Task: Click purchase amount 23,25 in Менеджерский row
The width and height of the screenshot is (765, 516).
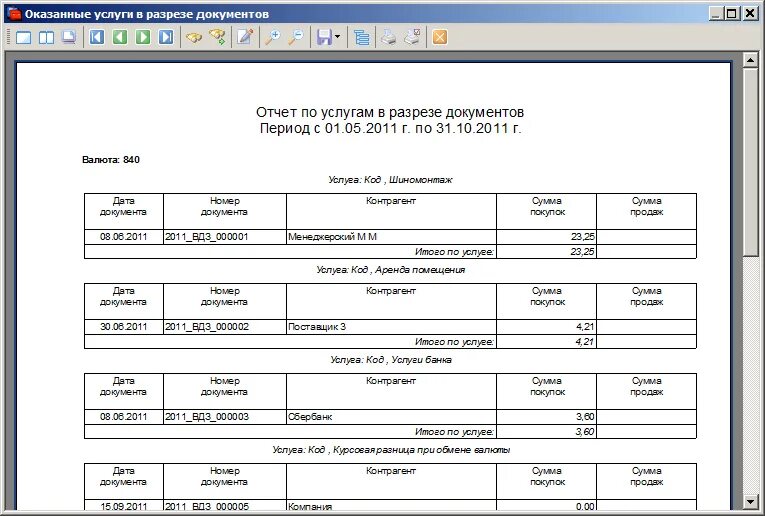Action: point(583,237)
